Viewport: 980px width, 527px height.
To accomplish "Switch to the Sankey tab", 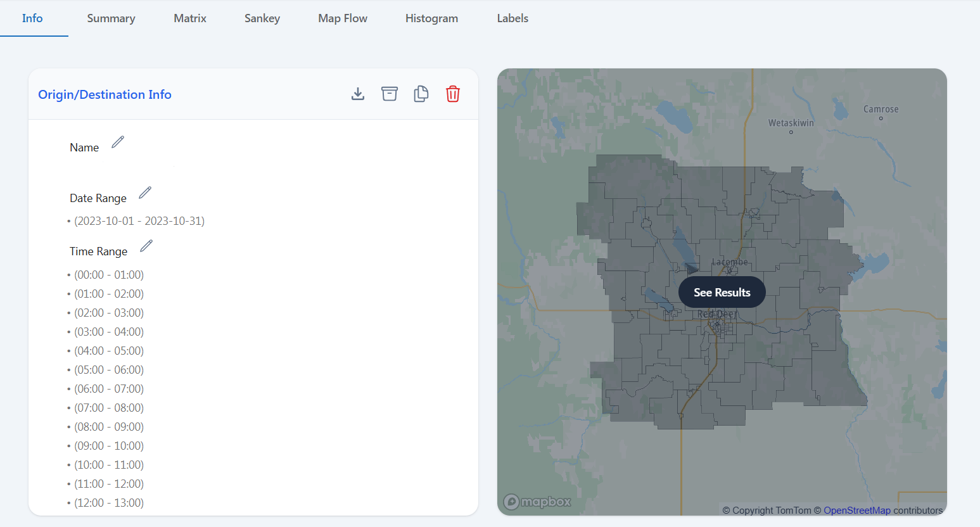I will point(262,18).
